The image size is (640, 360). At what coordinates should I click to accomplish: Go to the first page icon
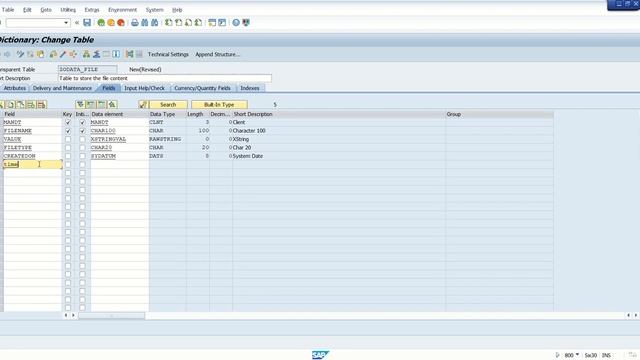point(169,23)
